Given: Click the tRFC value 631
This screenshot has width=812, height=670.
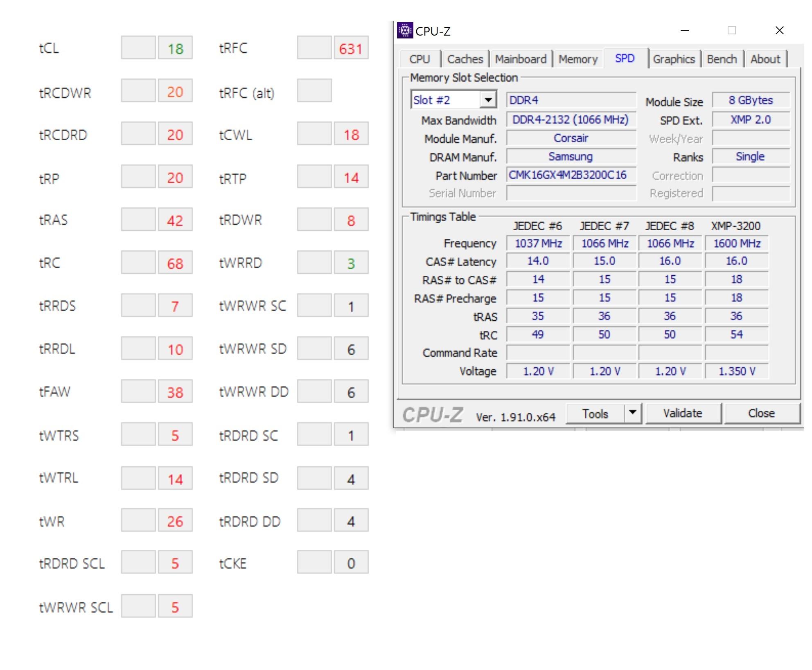Looking at the screenshot, I should pos(351,48).
